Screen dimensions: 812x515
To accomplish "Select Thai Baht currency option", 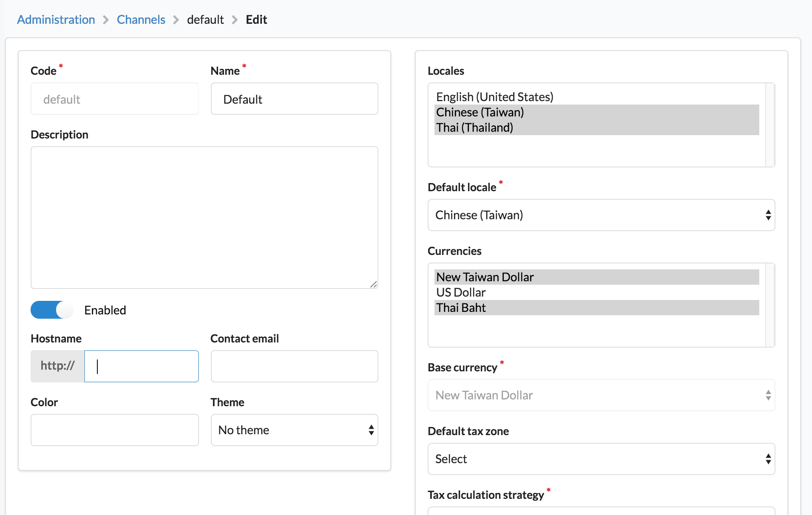I will (461, 308).
